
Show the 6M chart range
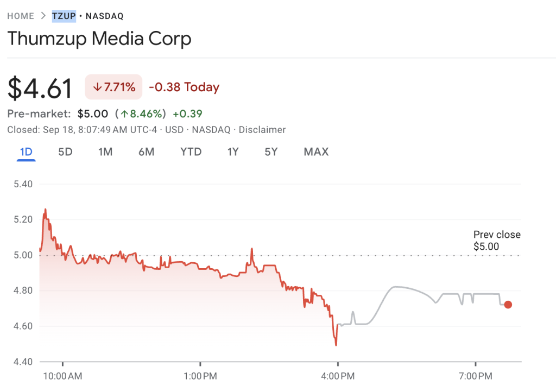(x=146, y=152)
